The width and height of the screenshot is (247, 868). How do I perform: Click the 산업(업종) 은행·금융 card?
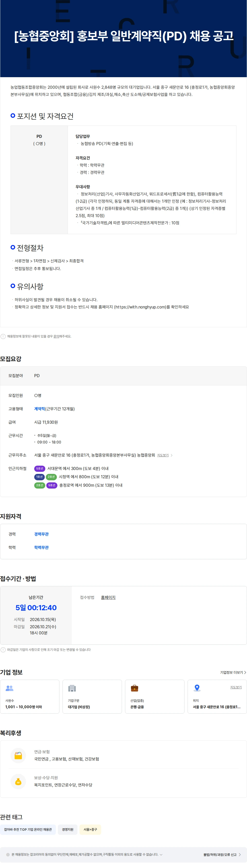(155, 696)
